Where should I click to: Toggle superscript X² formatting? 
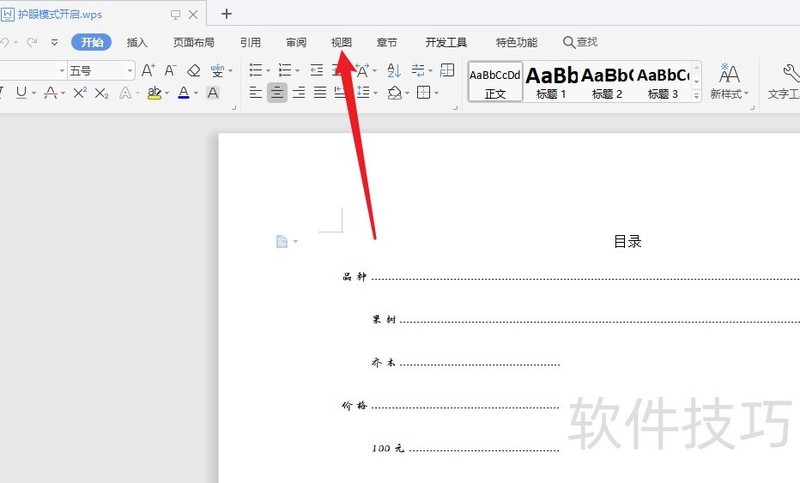(x=80, y=92)
